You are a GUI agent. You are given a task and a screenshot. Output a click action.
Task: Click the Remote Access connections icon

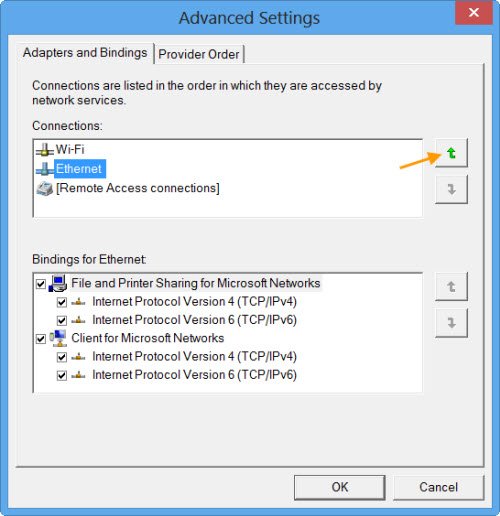pyautogui.click(x=44, y=188)
